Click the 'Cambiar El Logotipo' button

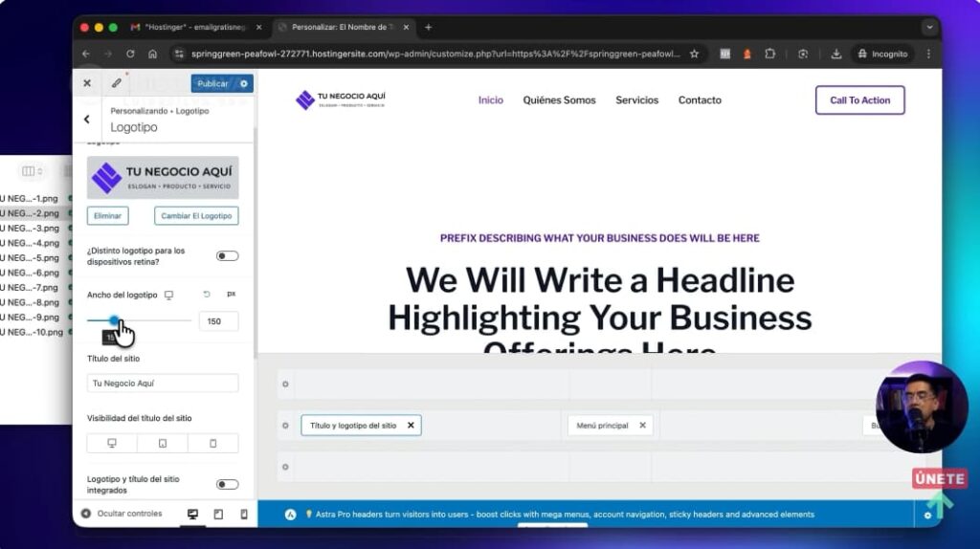pos(196,216)
